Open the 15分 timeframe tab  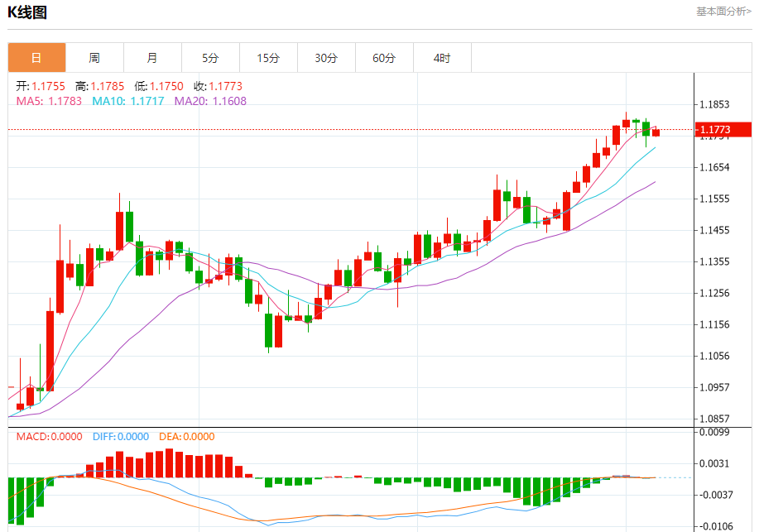point(268,58)
